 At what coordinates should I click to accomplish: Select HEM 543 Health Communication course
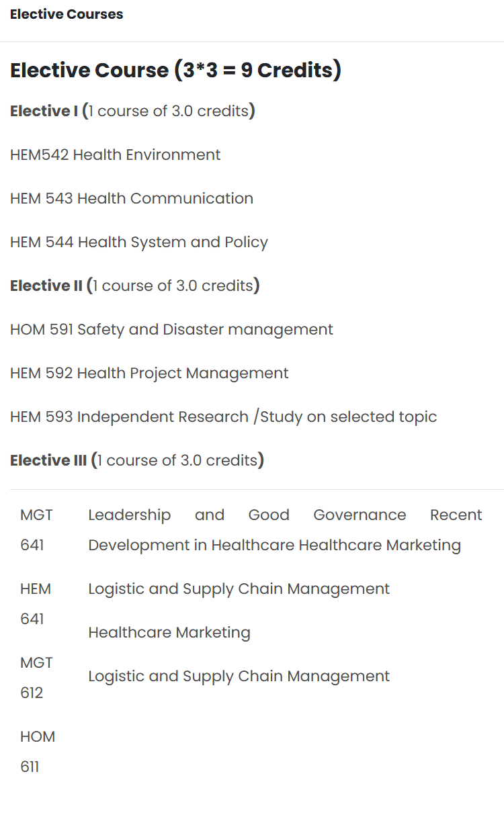pos(132,198)
